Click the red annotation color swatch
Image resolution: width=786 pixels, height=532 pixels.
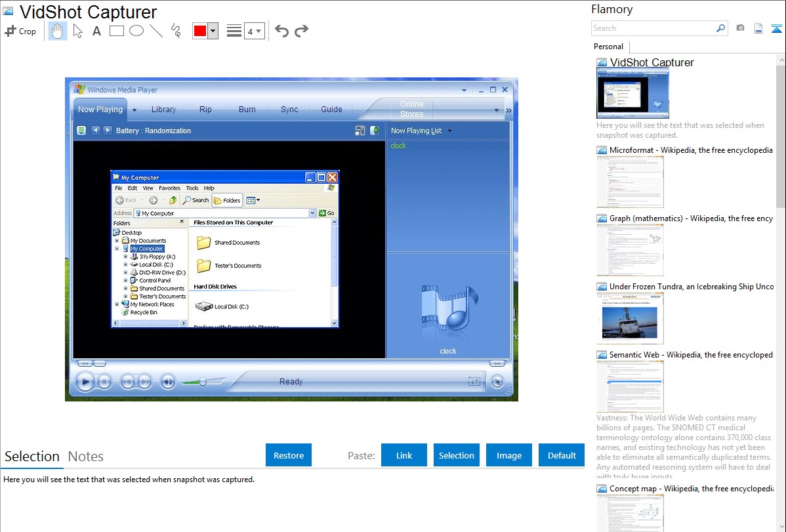[x=200, y=31]
